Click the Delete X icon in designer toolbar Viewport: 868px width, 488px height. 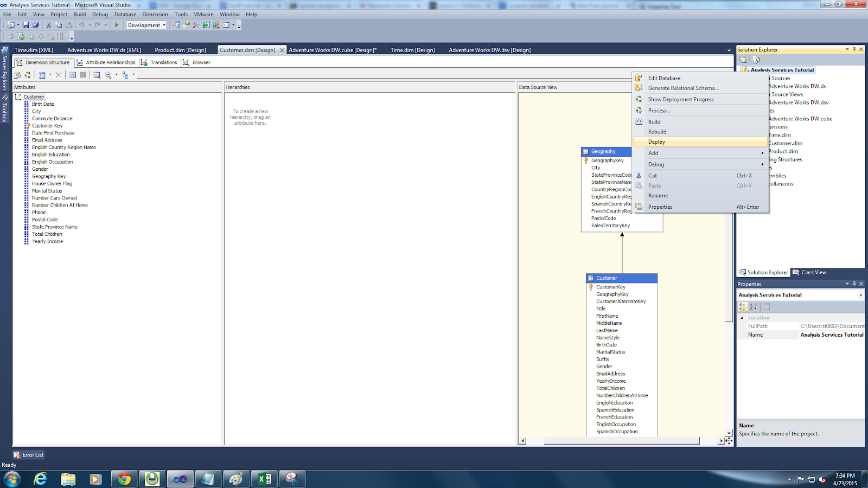pos(59,75)
